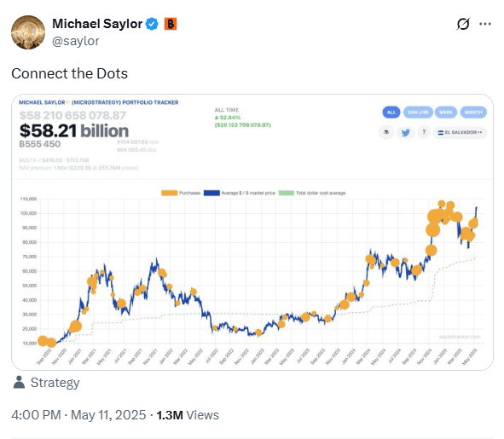Image resolution: width=504 pixels, height=439 pixels.
Task: Click the 4:00 PM · May 11, 2025 timestamp
Action: (78, 415)
